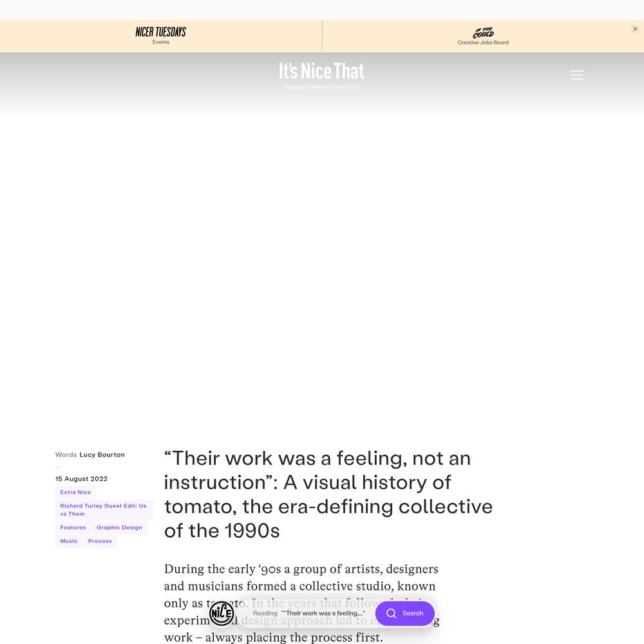Click the external-link arrow icon in banner
The width and height of the screenshot is (644, 644).
tap(634, 29)
